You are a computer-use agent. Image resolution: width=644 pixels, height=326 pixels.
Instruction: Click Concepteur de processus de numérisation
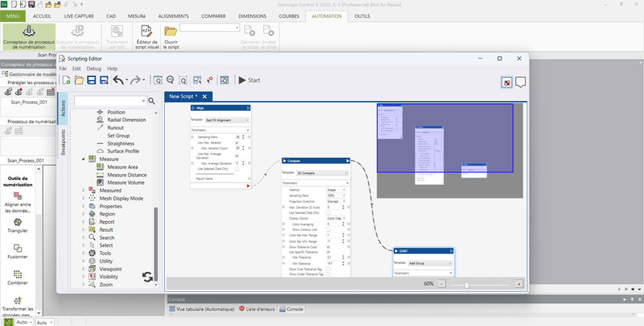pyautogui.click(x=29, y=37)
